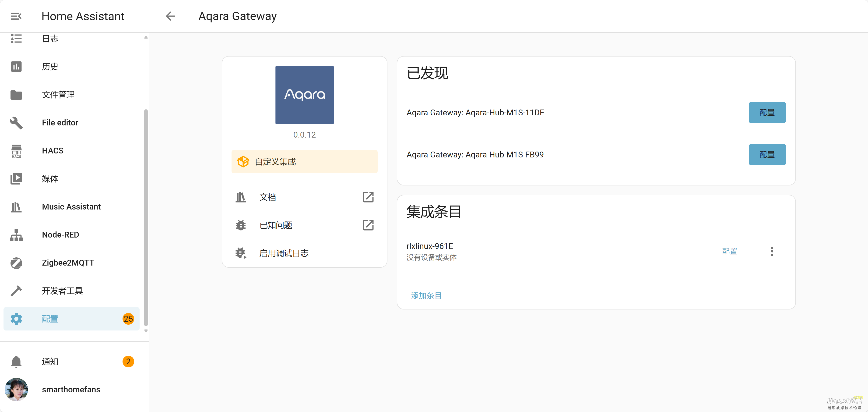Go back using the arrow icon

[x=171, y=16]
